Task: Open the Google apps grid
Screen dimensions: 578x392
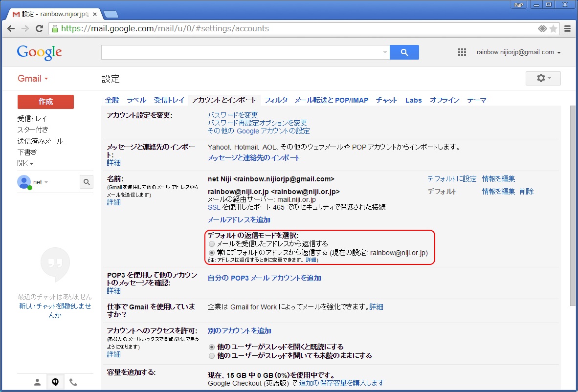Action: click(x=462, y=52)
